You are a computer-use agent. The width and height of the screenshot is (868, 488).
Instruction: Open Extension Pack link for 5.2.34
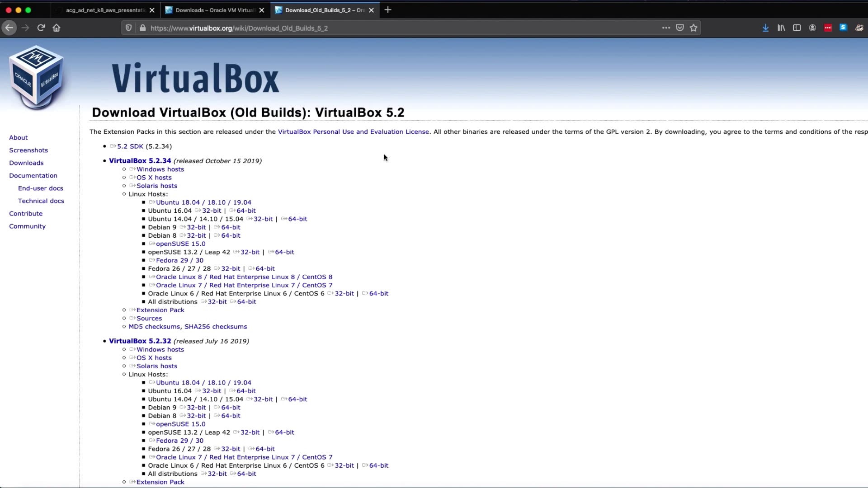160,310
